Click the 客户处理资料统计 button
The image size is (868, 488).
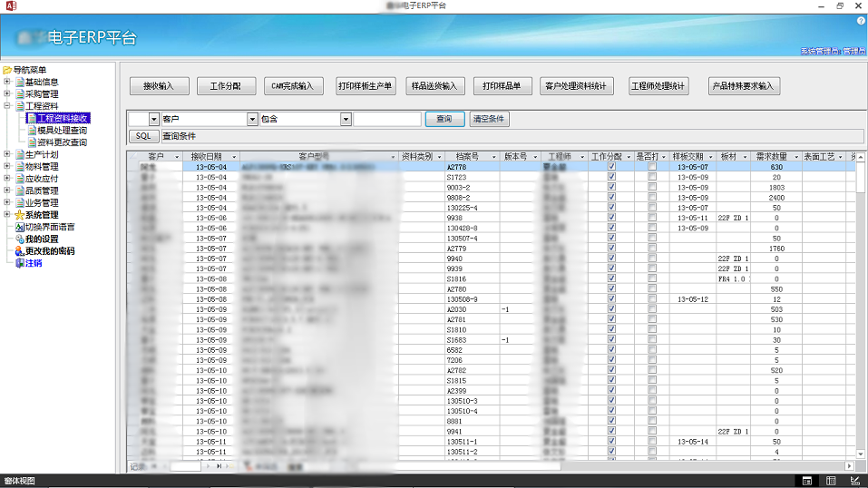(x=576, y=86)
